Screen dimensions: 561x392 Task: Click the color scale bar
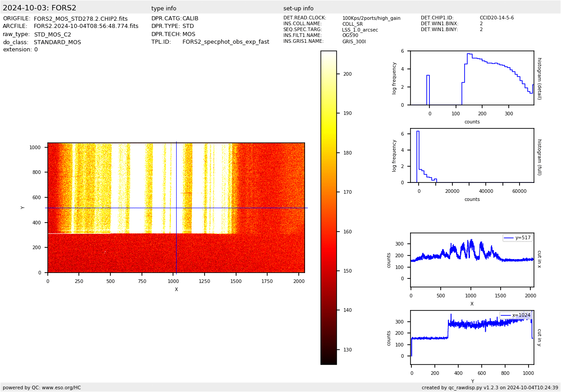(328, 207)
